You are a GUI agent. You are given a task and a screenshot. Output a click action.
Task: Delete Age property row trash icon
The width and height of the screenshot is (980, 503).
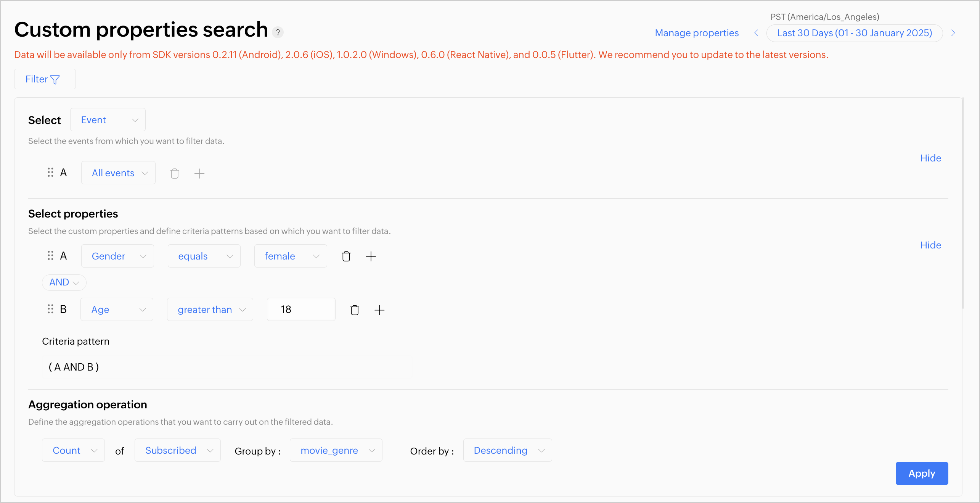[x=355, y=310]
